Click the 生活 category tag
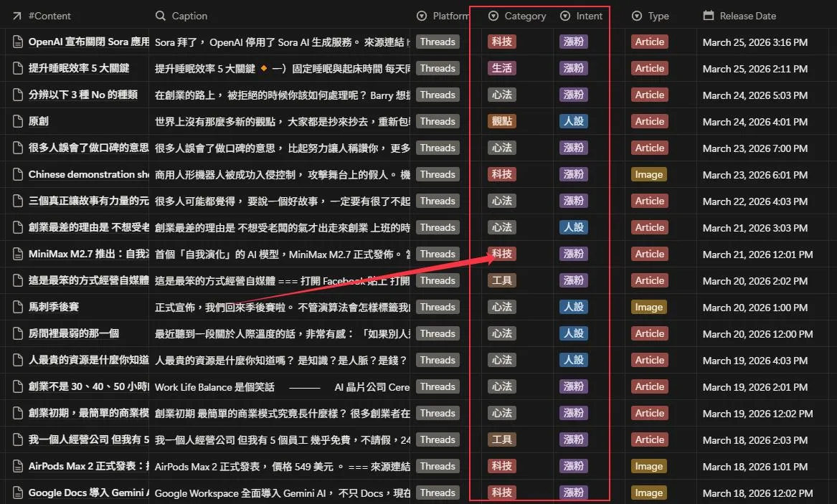Image resolution: width=837 pixels, height=504 pixels. (501, 68)
